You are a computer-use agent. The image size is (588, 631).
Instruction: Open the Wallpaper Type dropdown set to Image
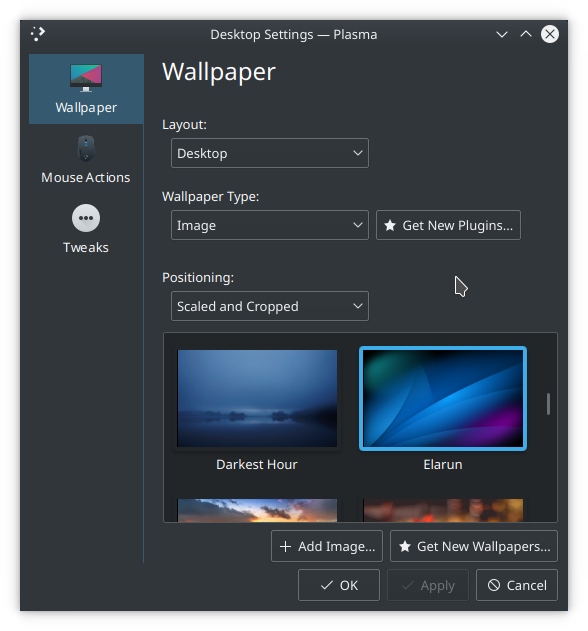pyautogui.click(x=270, y=225)
